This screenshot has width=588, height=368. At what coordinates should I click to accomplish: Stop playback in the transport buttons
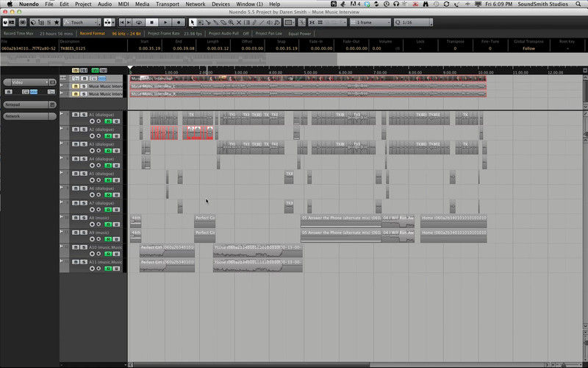(x=152, y=23)
